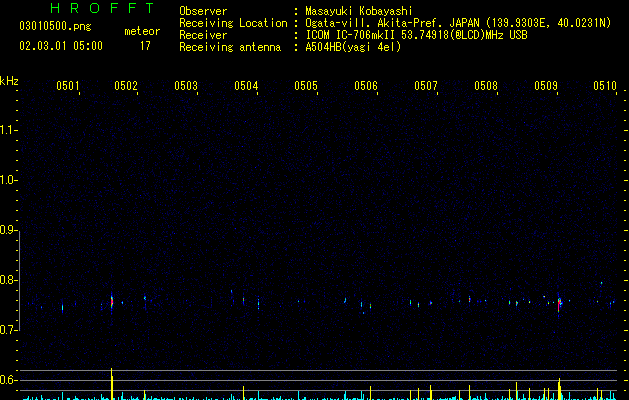Click the 0507 time marker
Image resolution: width=629 pixels, height=400 pixels.
426,85
